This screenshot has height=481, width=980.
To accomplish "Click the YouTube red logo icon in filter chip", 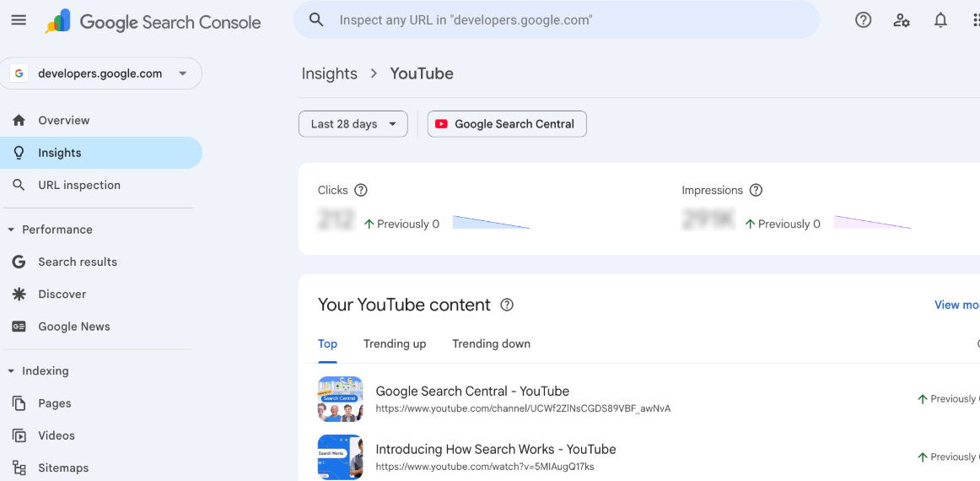I will point(441,124).
